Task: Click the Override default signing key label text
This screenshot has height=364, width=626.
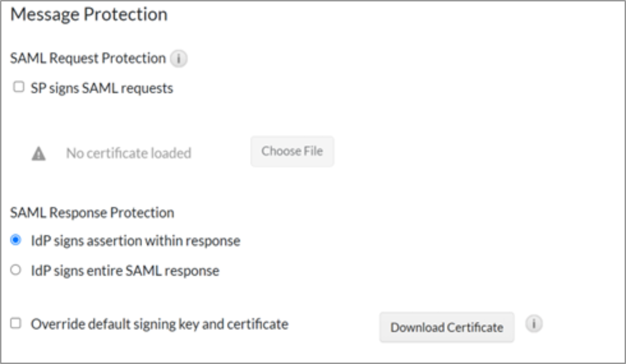Action: 160,324
